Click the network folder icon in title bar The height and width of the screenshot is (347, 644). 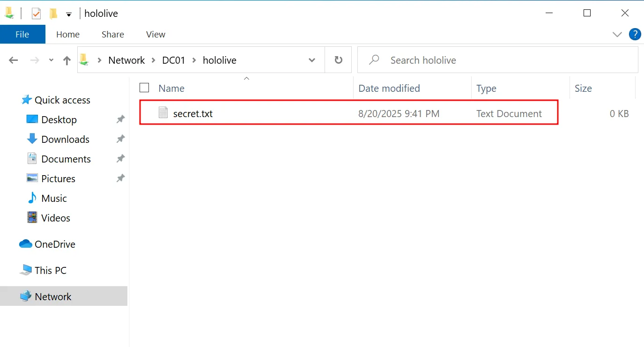[9, 13]
